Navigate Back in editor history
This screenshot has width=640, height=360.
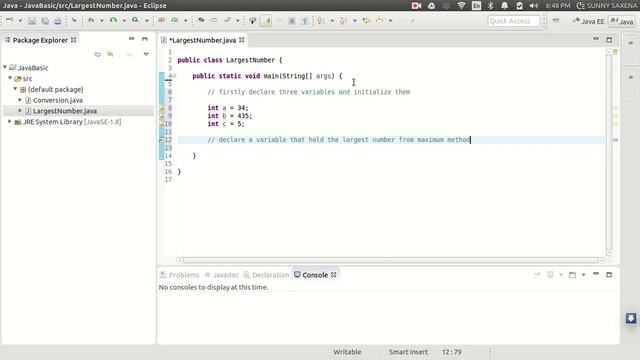380,20
